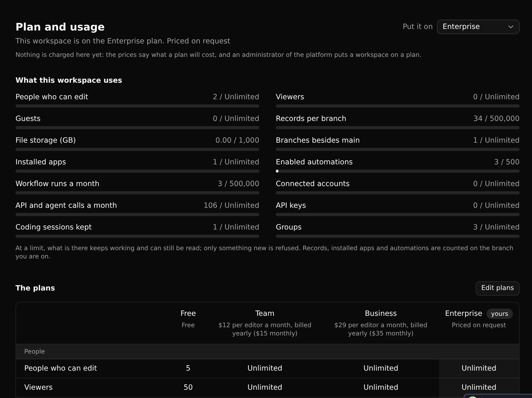This screenshot has width=532, height=398.
Task: Click the '3 / 500' automations value
Action: 507,162
